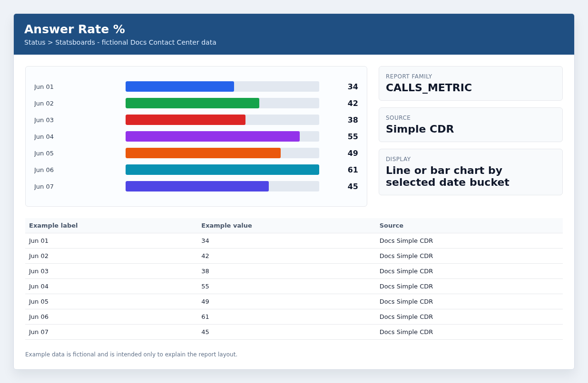Click the red Jun 03 bar
588x383 pixels.
(186, 120)
